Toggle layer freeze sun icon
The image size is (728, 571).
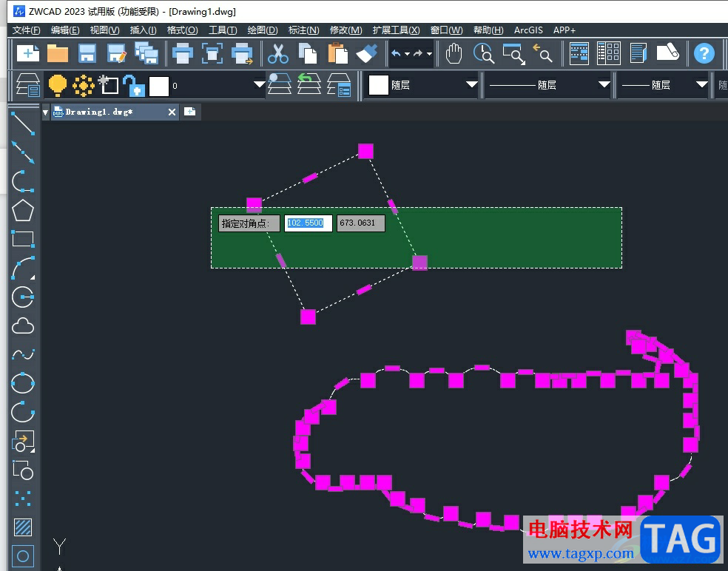tap(84, 85)
